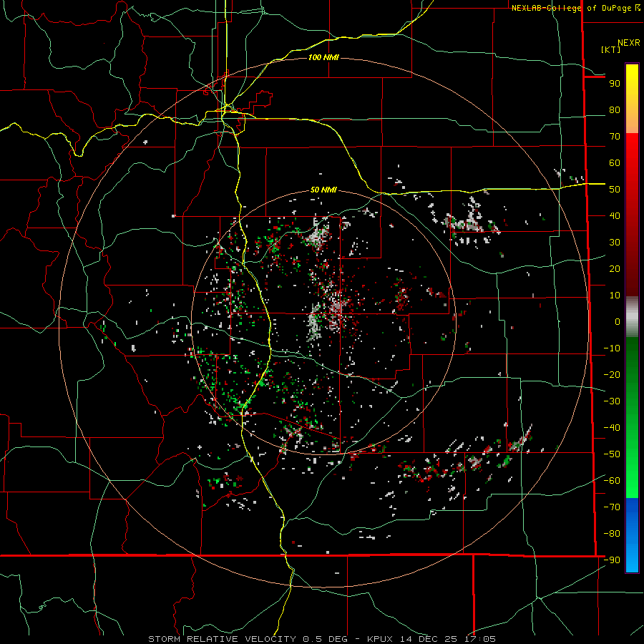Click the -50 value on velocity scale
This screenshot has width=644, height=644.
tap(612, 454)
